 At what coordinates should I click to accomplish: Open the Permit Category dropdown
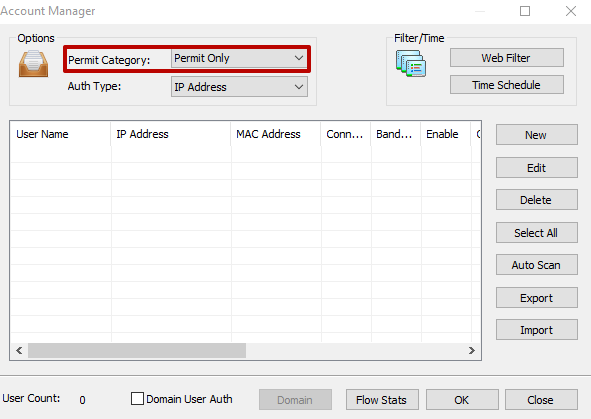pos(239,58)
